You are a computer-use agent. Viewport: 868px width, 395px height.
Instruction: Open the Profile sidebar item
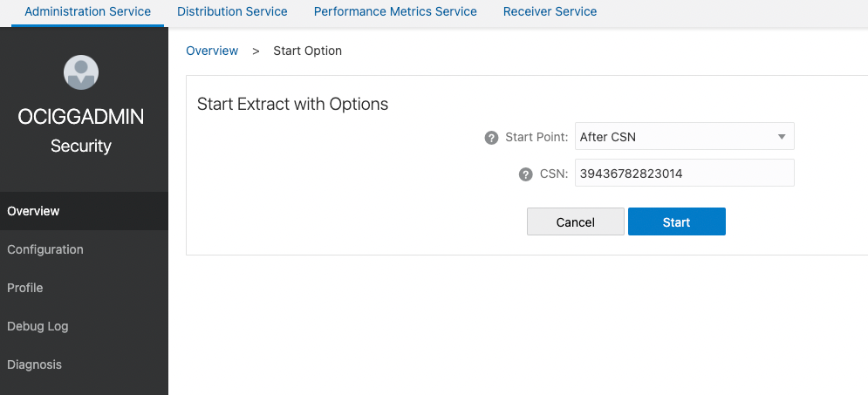tap(84, 288)
